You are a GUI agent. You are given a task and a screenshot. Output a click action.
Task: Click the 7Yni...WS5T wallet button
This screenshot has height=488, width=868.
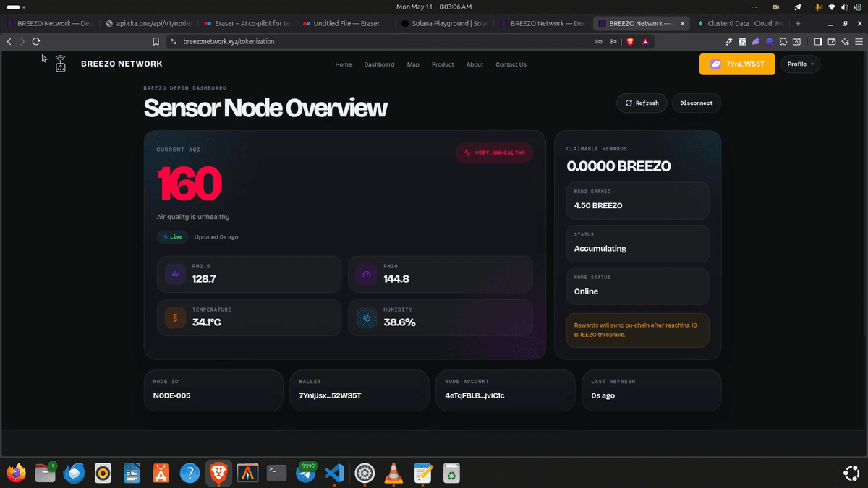tap(737, 64)
